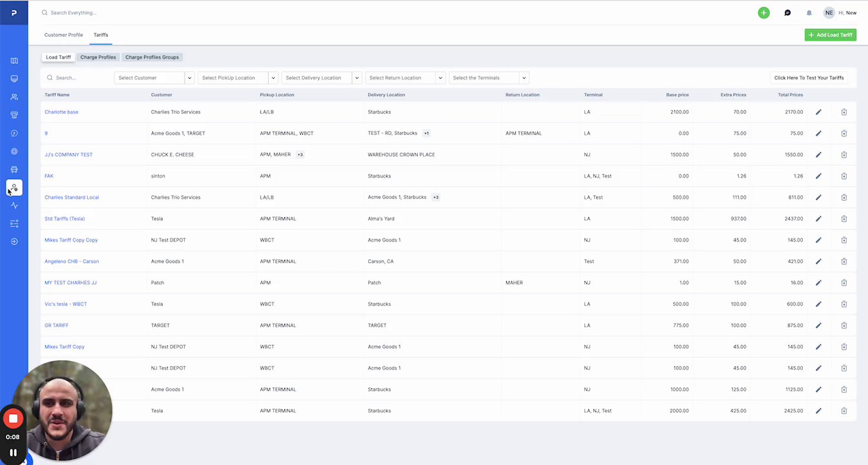
Task: Open the chat messages icon
Action: 787,13
